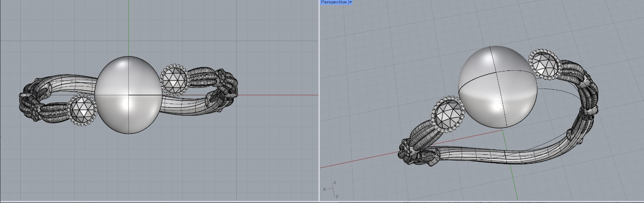
Task: Pick the upper-right faceted gem in the Perspective view
Action: coord(545,64)
